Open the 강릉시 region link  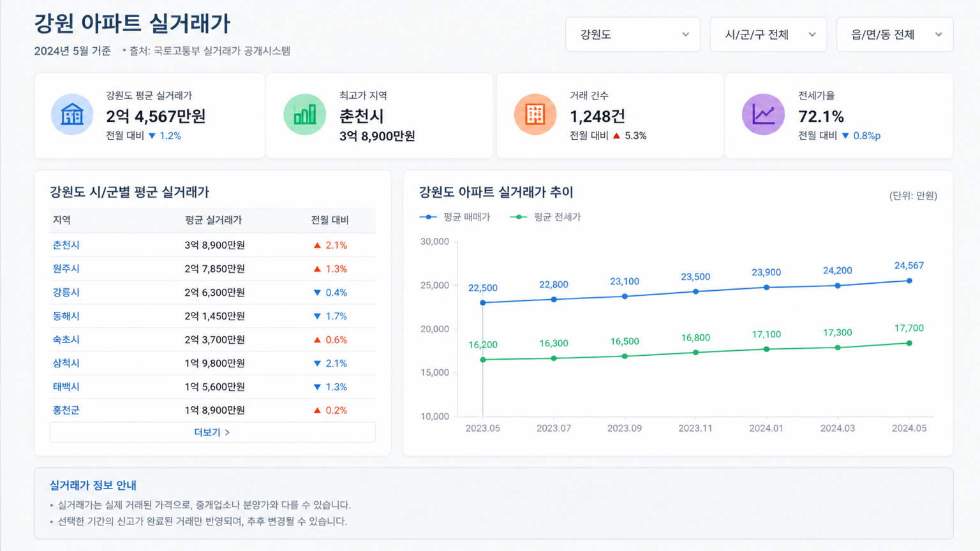[66, 292]
